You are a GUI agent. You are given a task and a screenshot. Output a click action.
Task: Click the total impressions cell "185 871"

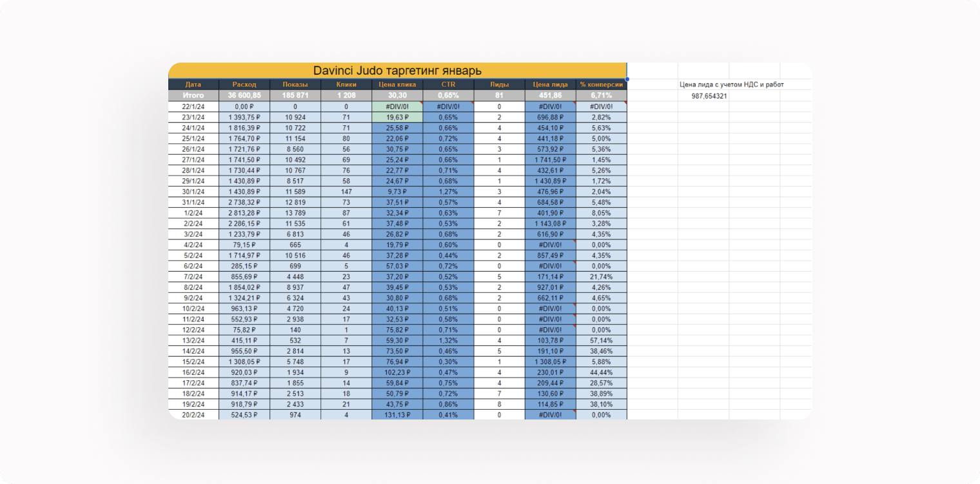click(x=295, y=96)
